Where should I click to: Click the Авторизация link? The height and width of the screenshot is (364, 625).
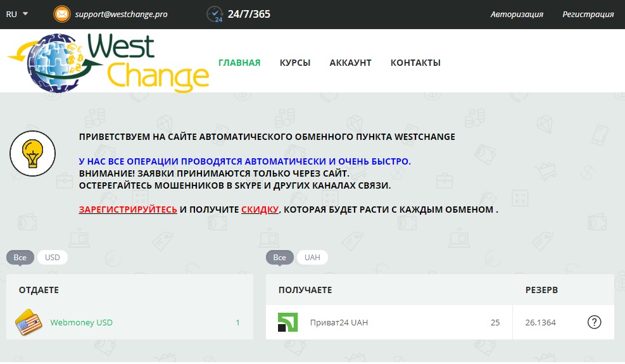pyautogui.click(x=517, y=14)
